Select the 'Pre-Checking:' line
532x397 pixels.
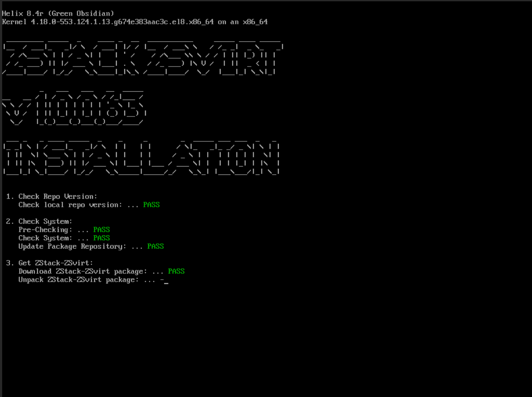tap(64, 230)
